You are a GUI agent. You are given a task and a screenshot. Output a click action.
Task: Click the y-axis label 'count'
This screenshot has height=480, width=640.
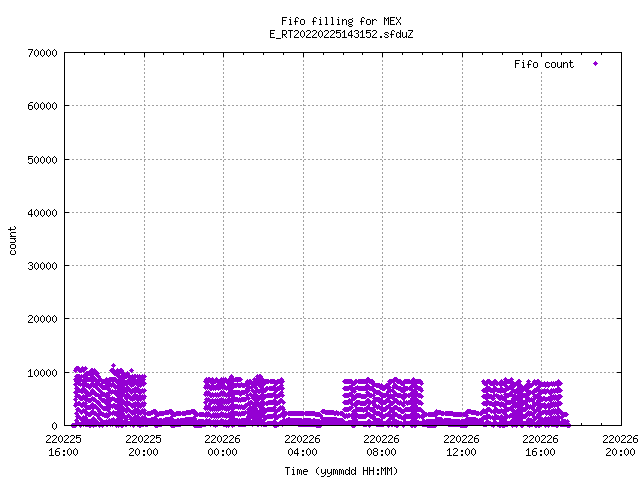(12, 241)
